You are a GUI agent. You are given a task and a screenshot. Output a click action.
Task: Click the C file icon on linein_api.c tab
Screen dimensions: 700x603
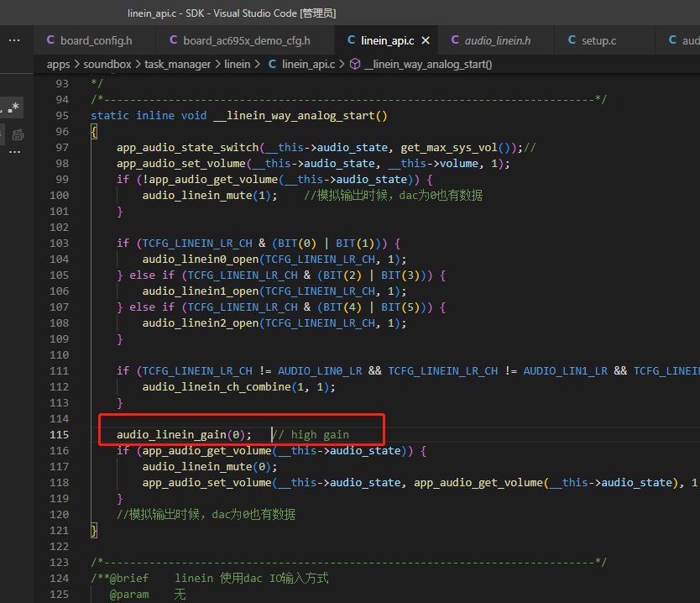tap(352, 40)
